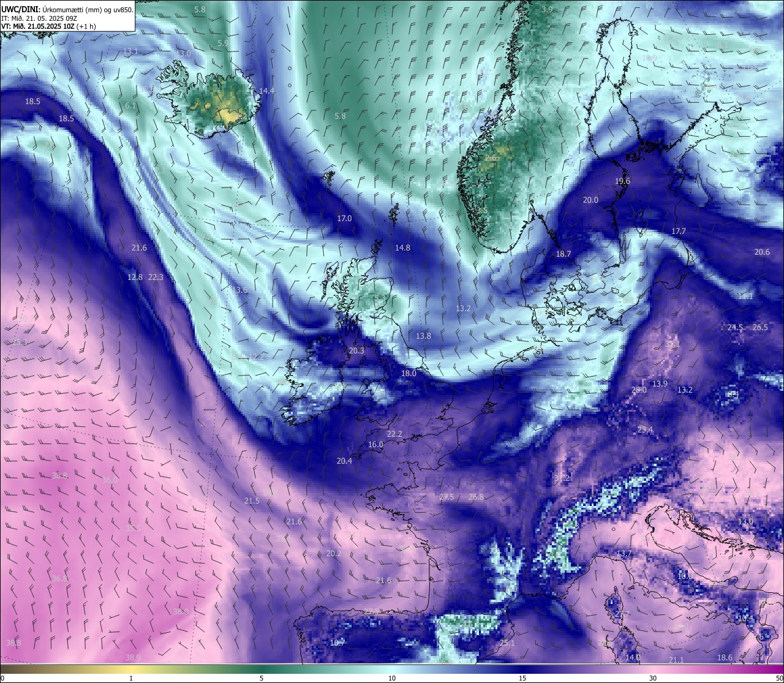Image resolution: width=784 pixels, height=683 pixels.
Task: Select the 14.4 value east of Iceland
Action: click(x=266, y=91)
